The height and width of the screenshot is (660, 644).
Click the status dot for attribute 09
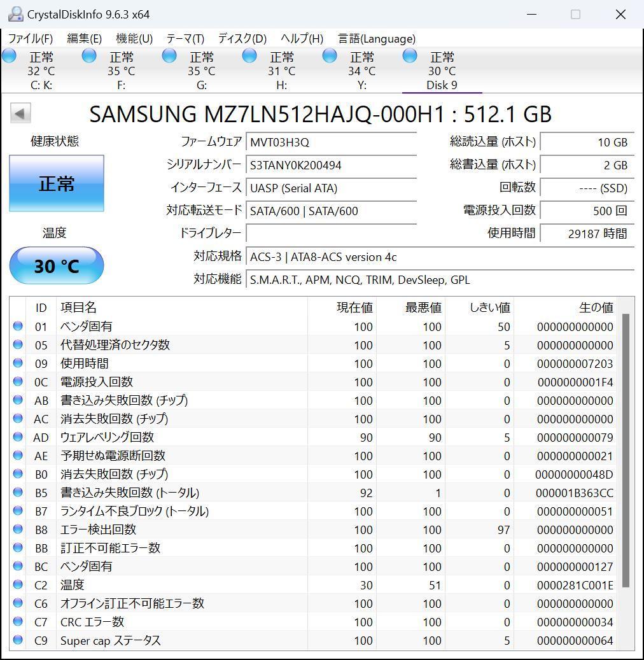click(18, 363)
